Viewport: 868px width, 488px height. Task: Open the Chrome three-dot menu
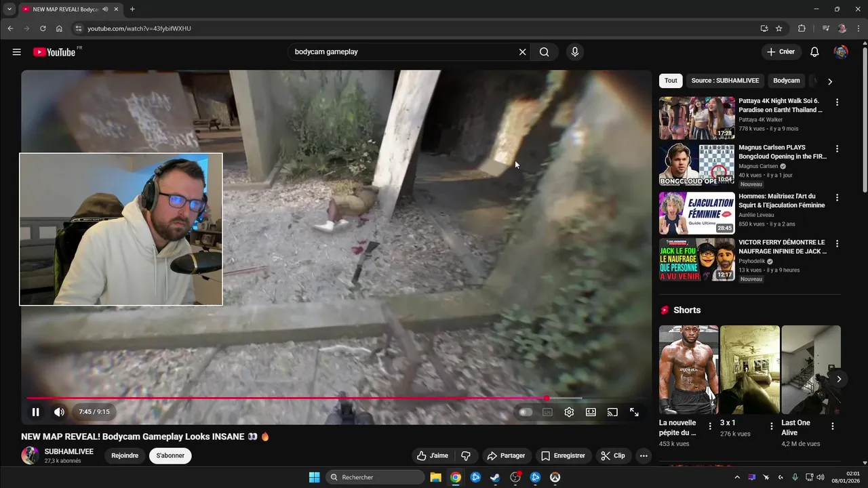[x=857, y=28]
